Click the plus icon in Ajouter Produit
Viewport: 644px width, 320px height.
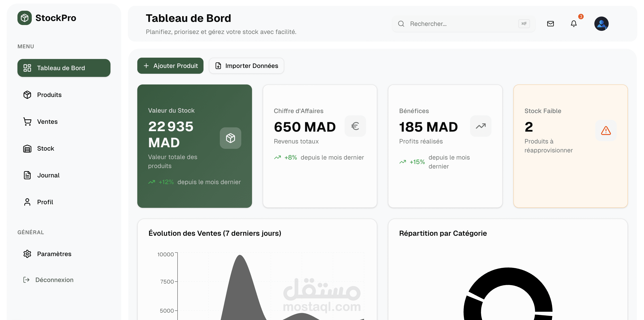tap(146, 66)
